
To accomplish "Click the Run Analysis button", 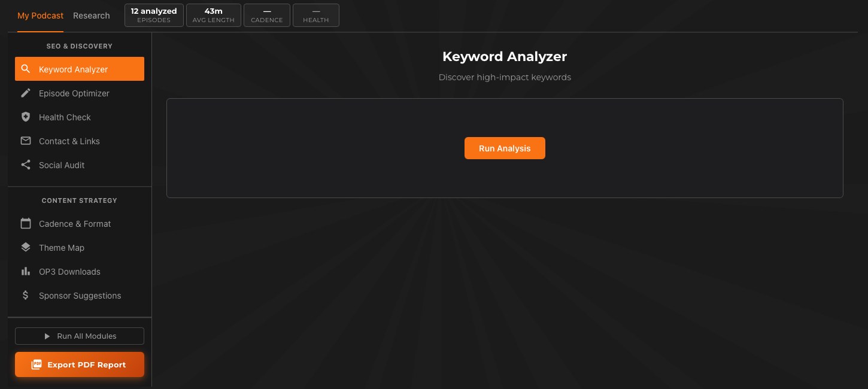I will click(505, 148).
